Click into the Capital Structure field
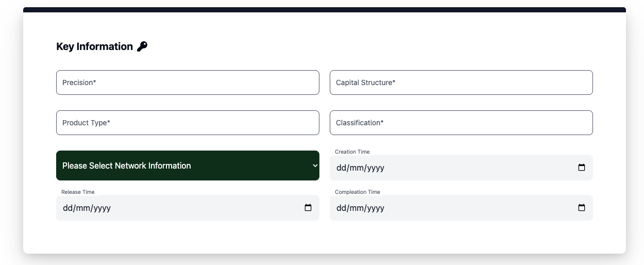The image size is (644, 265). (x=461, y=82)
